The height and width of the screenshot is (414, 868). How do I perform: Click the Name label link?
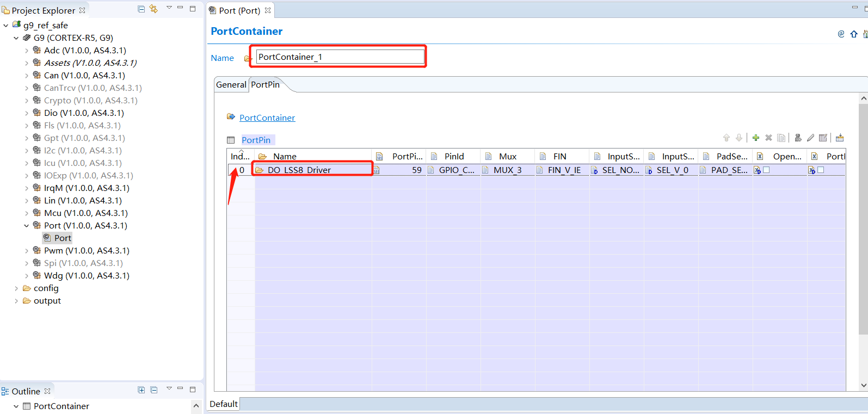(x=222, y=58)
